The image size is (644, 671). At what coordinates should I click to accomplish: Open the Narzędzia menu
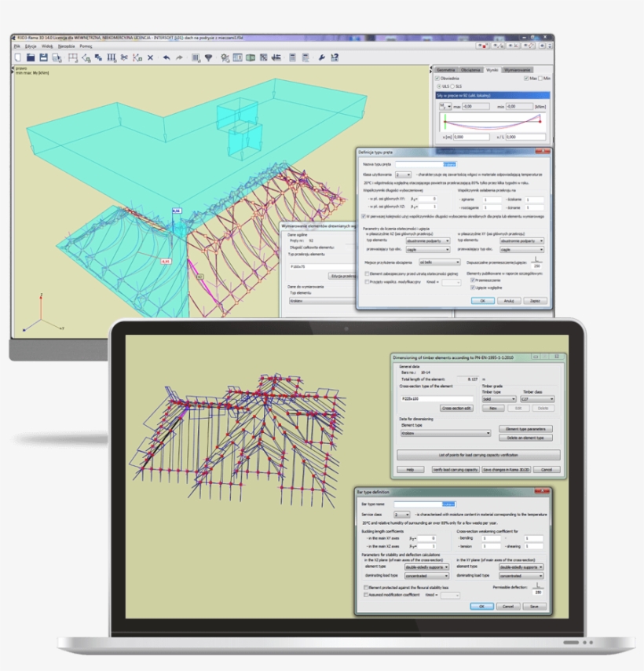[66, 46]
